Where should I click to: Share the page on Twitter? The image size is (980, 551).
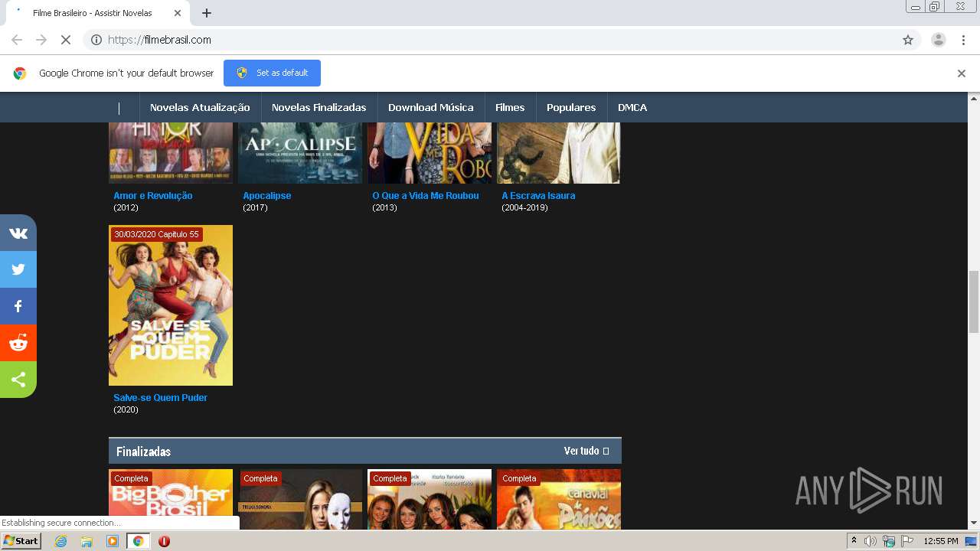pyautogui.click(x=18, y=269)
